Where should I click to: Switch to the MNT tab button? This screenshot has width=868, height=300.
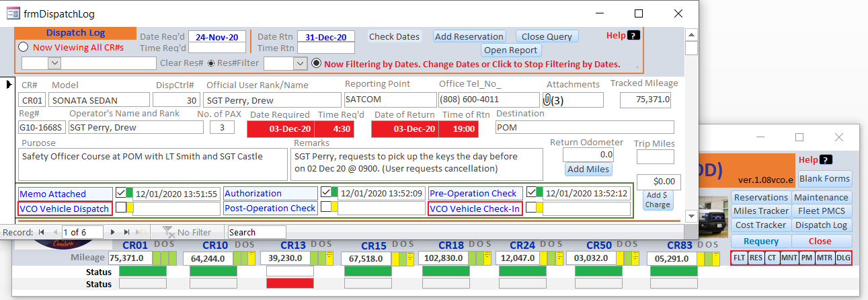click(789, 258)
